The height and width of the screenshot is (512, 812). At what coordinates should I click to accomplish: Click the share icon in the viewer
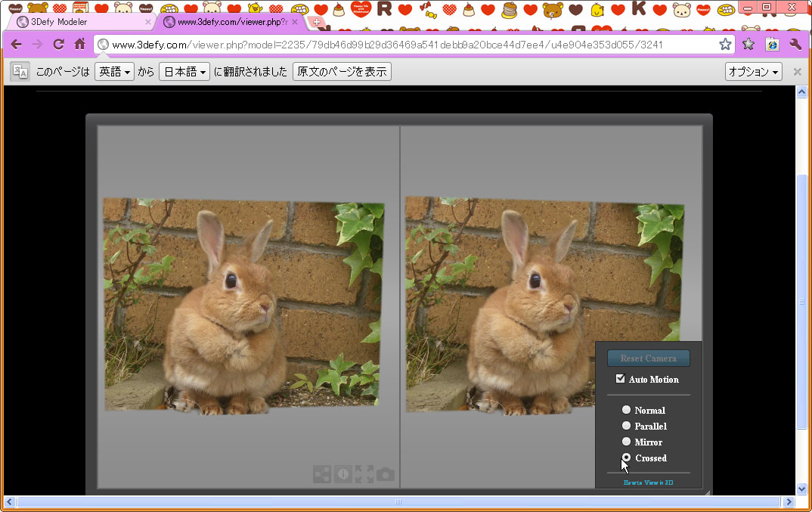click(321, 474)
